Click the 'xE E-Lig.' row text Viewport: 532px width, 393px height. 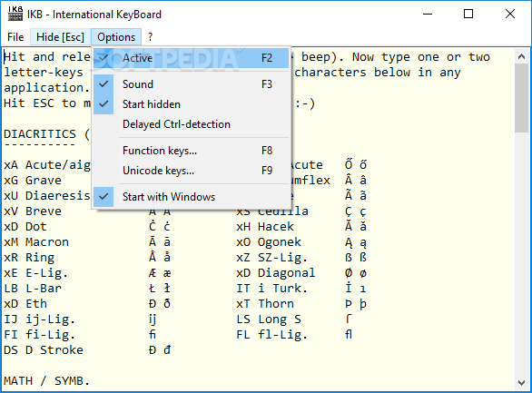[x=36, y=273]
